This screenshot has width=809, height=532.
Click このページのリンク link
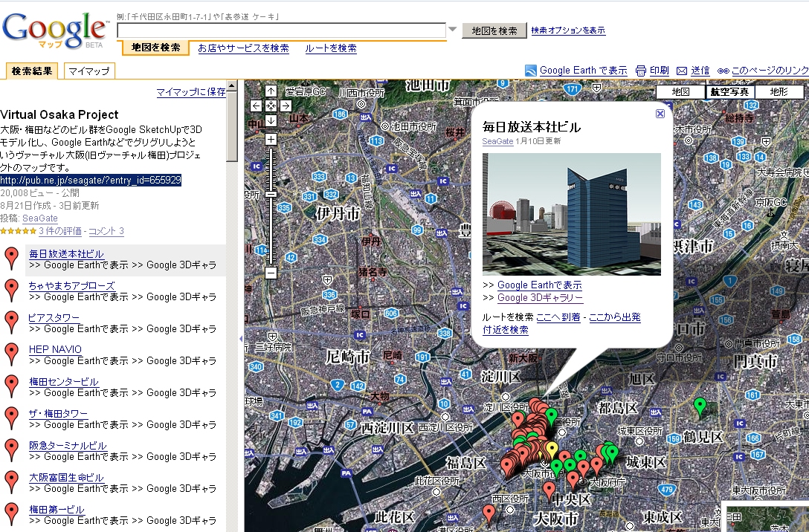click(770, 71)
